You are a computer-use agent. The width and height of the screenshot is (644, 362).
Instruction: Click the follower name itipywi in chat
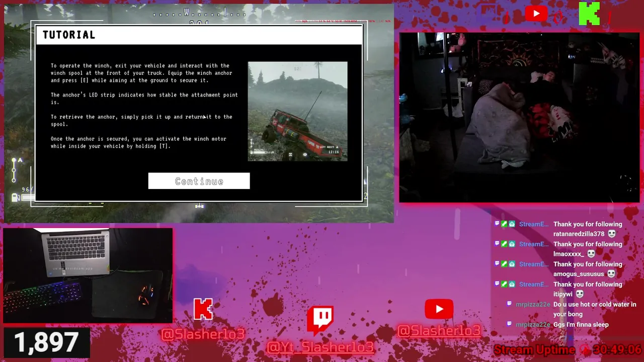tap(563, 294)
